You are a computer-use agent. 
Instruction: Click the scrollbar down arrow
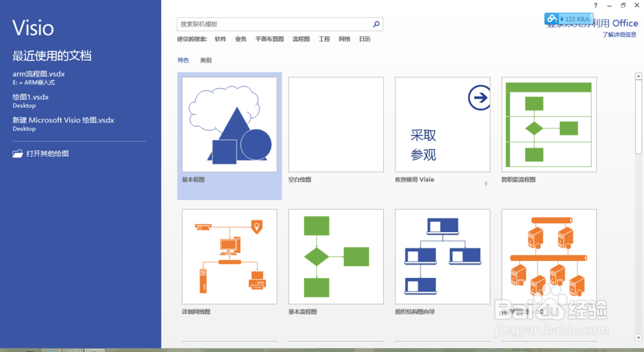[639, 338]
